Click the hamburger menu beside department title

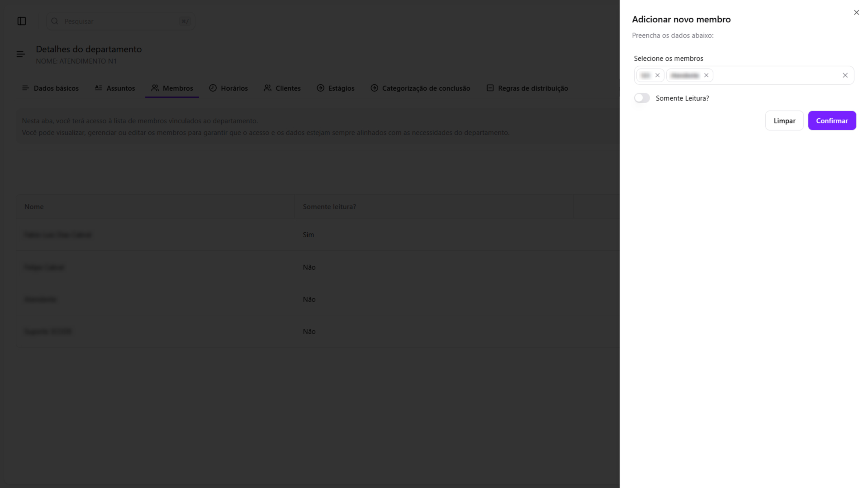coord(21,54)
